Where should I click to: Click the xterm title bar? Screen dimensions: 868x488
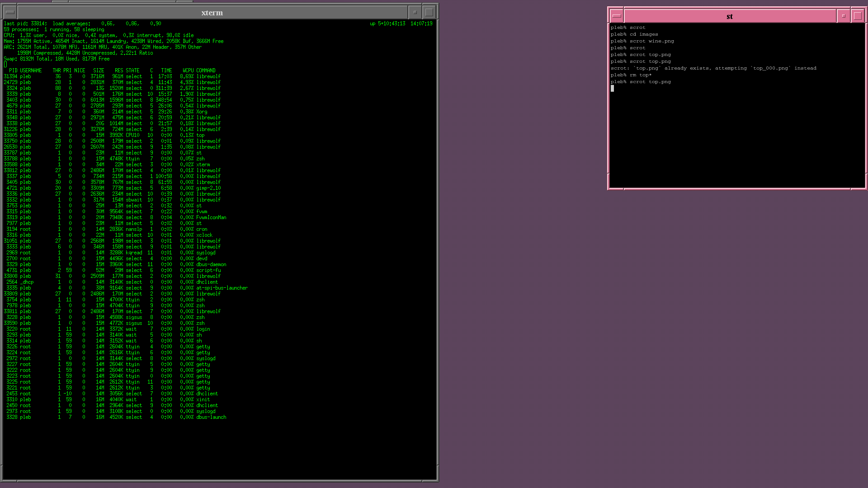pyautogui.click(x=212, y=13)
